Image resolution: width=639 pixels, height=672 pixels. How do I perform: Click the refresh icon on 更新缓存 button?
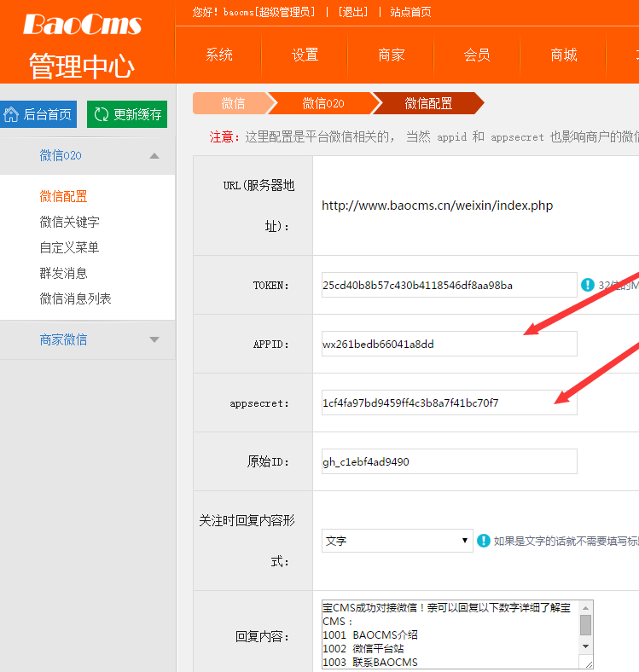pos(102,114)
